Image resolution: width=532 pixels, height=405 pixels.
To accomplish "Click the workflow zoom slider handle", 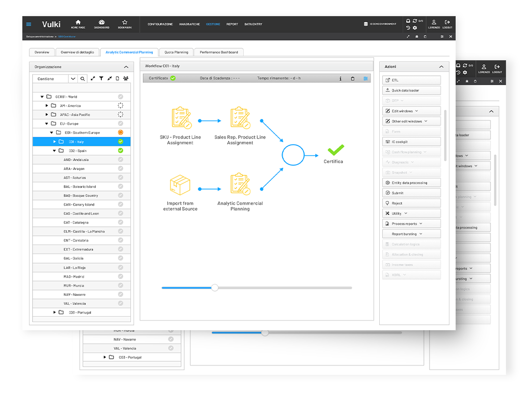I will (x=215, y=288).
